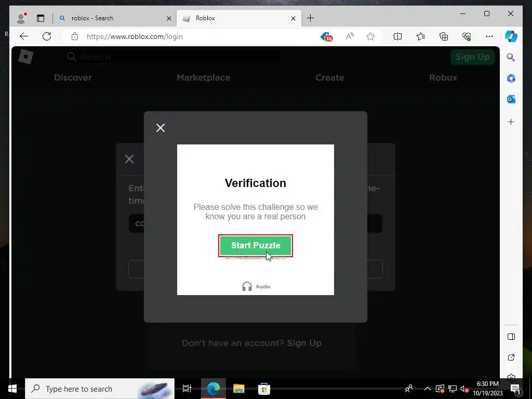
Task: Open a new browser tab
Action: coord(310,18)
